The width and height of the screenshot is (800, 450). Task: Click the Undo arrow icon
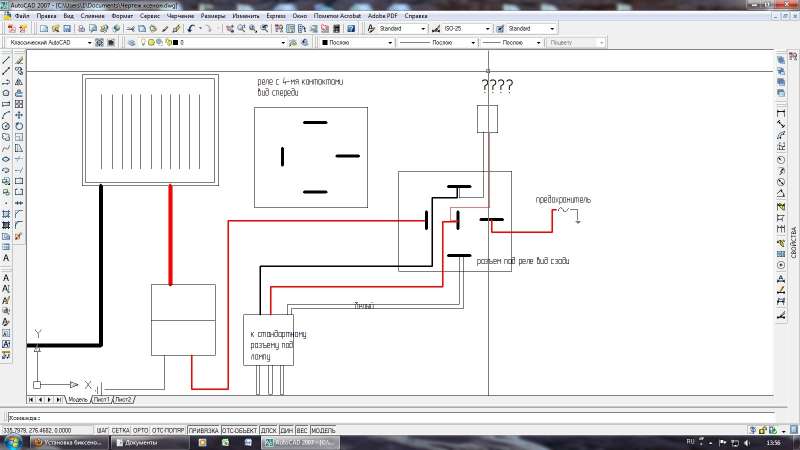tap(191, 29)
